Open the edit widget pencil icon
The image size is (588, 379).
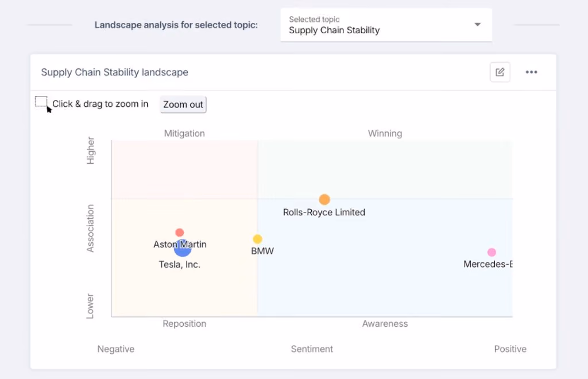pyautogui.click(x=500, y=72)
